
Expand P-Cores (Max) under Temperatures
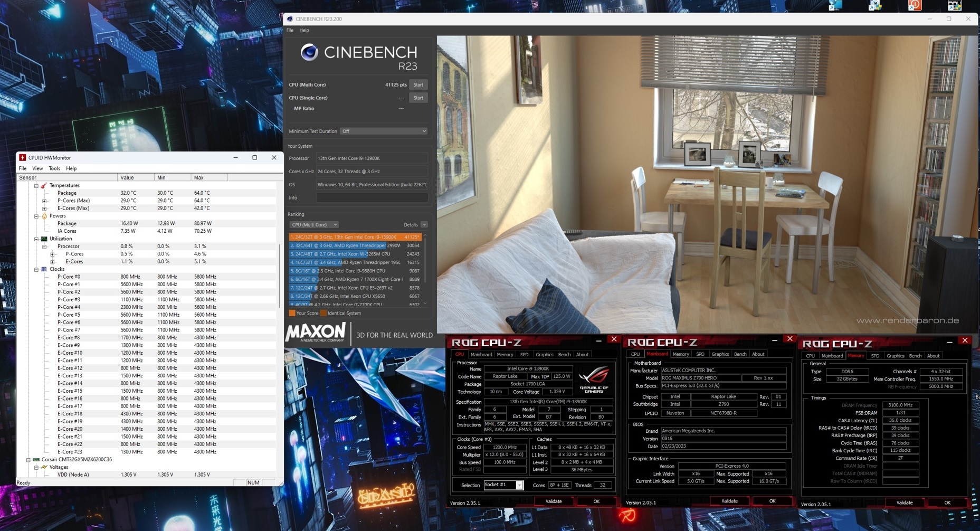coord(44,201)
